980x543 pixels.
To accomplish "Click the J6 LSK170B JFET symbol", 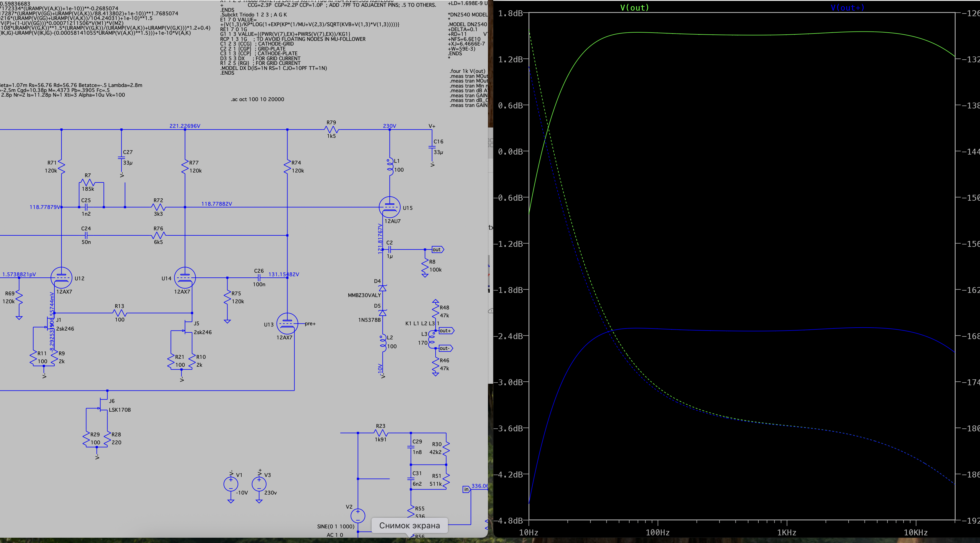I will [x=103, y=405].
